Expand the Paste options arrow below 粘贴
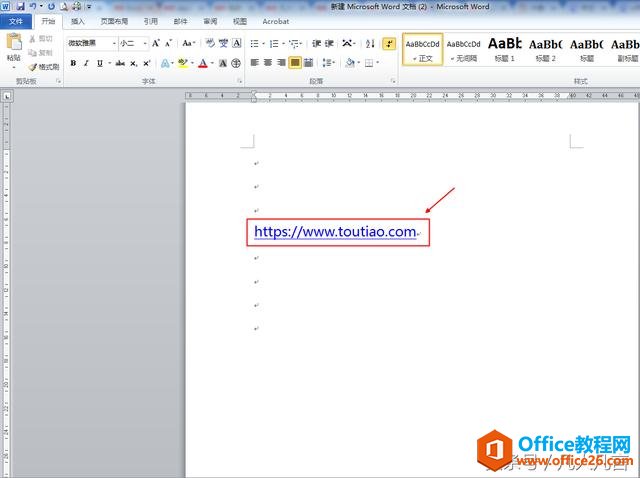Screen dimensions: 640x478 (x=14, y=67)
